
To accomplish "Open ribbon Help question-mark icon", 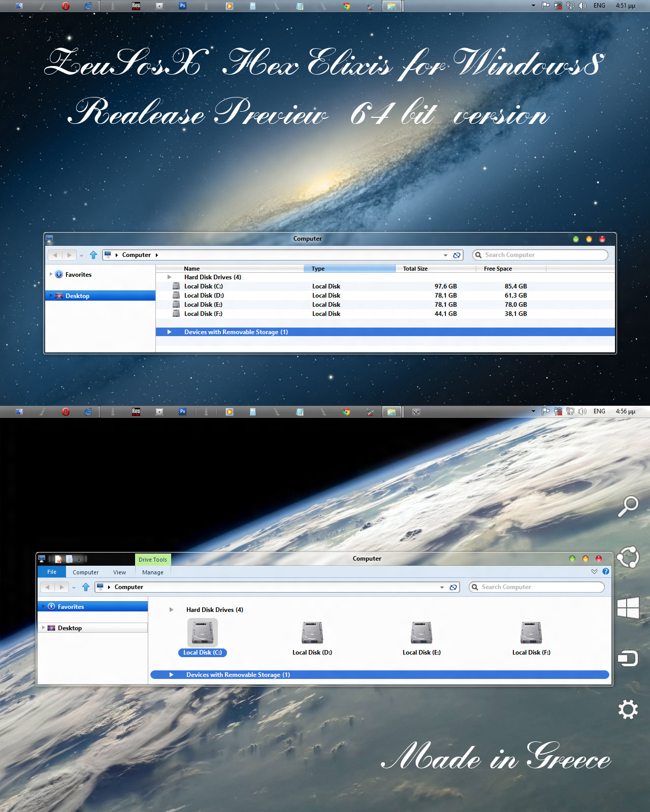I will point(606,571).
